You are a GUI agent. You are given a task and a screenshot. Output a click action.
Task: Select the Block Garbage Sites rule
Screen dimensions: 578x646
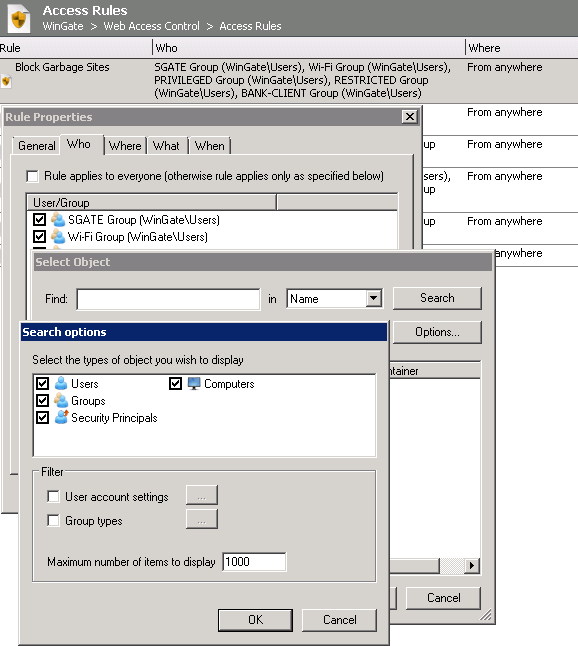tap(289, 80)
